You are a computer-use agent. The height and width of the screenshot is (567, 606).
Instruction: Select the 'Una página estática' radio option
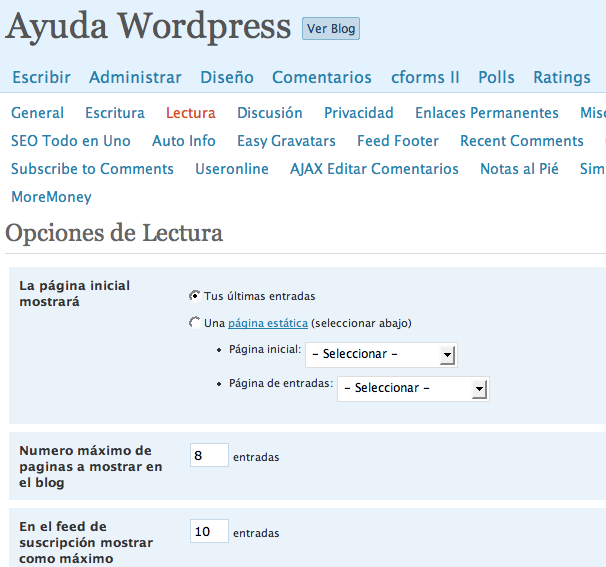[x=194, y=323]
